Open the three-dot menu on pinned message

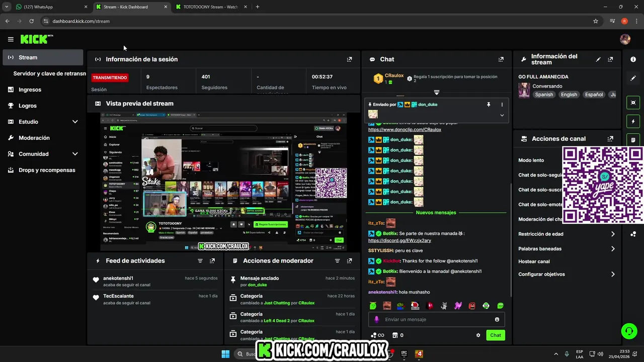pyautogui.click(x=502, y=105)
